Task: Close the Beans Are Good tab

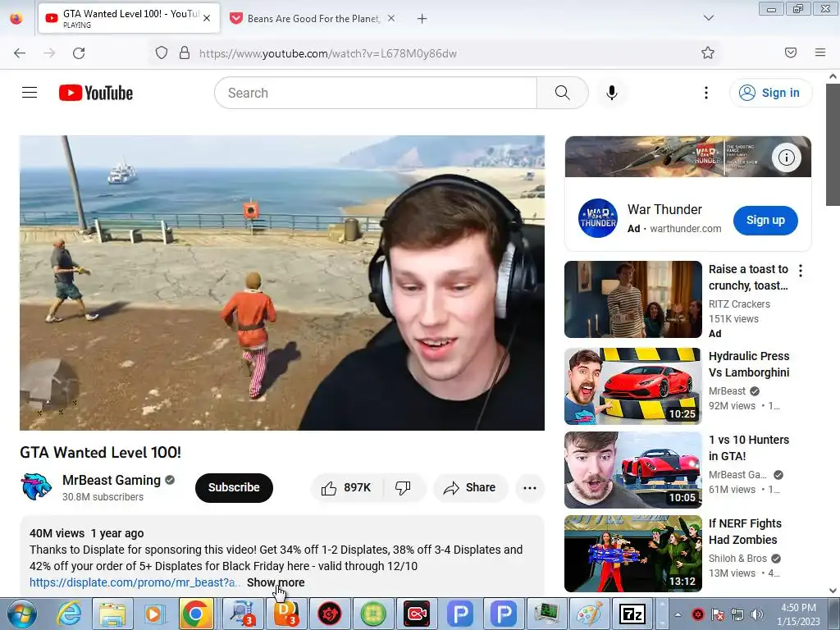Action: [x=391, y=18]
